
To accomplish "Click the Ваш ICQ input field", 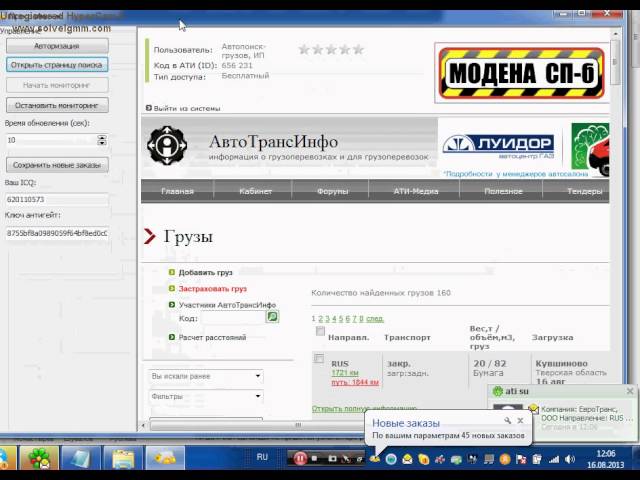I will [57, 199].
